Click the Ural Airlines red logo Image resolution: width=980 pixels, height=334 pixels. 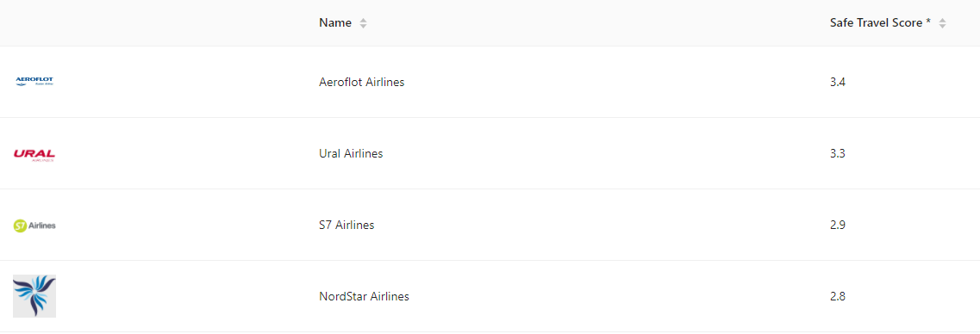(x=34, y=155)
